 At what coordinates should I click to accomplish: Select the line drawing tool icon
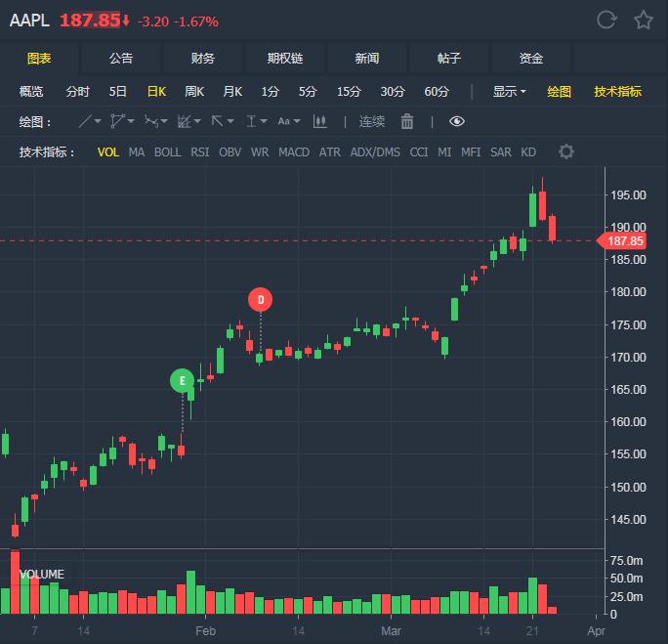click(x=85, y=121)
